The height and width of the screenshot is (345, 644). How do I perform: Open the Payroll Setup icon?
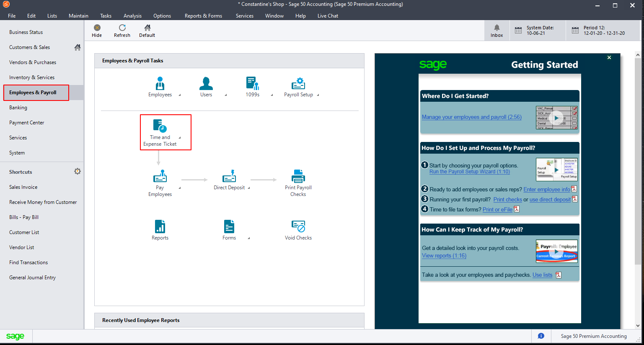pos(298,83)
